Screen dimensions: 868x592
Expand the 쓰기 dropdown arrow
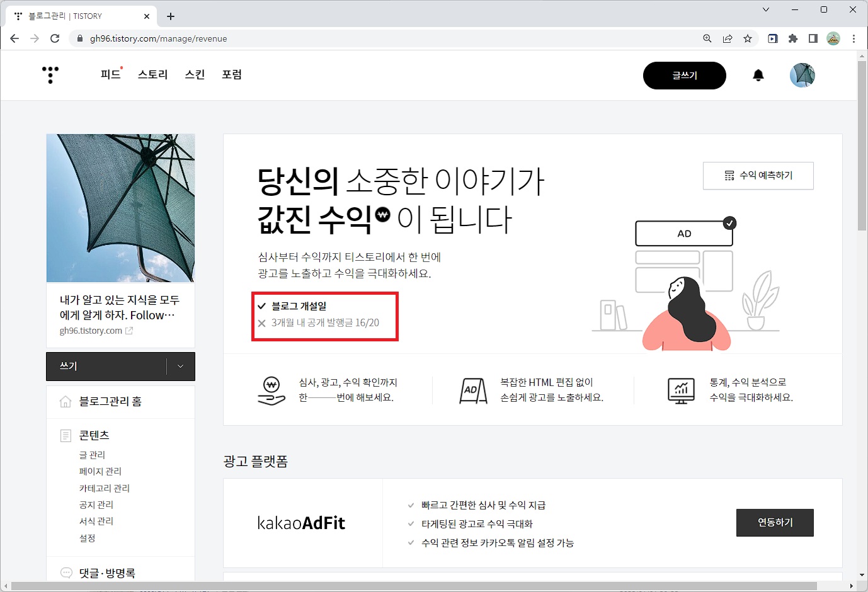(x=181, y=367)
